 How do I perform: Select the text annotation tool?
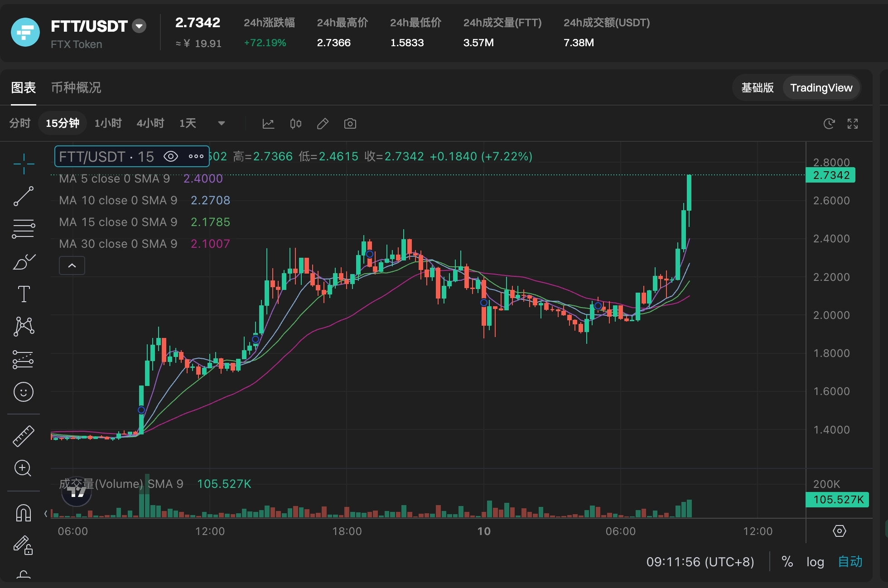click(x=24, y=294)
